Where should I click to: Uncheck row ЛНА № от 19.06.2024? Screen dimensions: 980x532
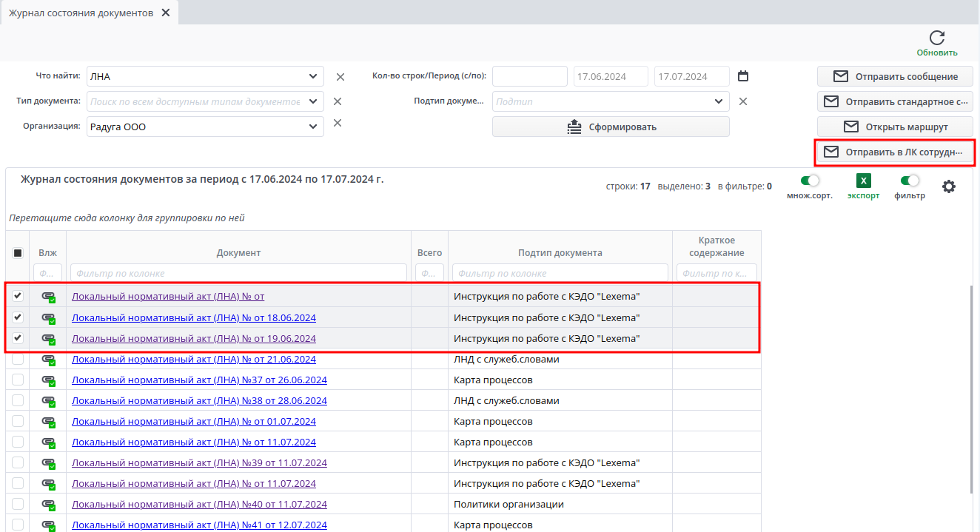[x=18, y=338]
